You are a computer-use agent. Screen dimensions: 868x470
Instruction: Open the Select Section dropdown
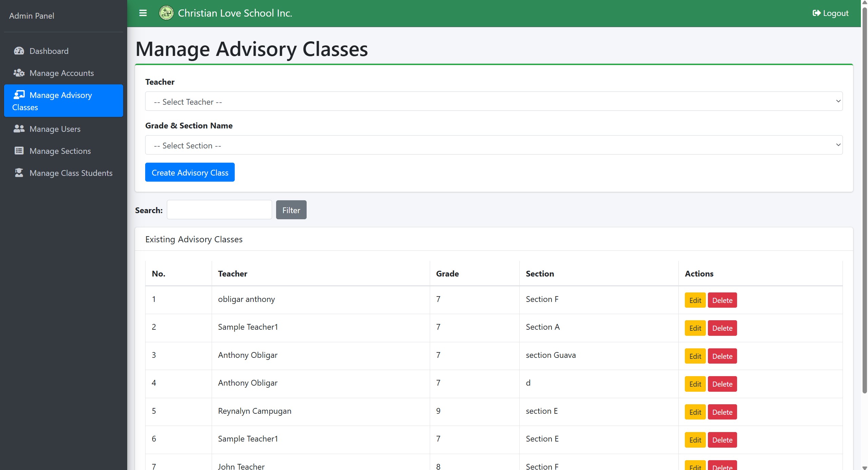(494, 145)
